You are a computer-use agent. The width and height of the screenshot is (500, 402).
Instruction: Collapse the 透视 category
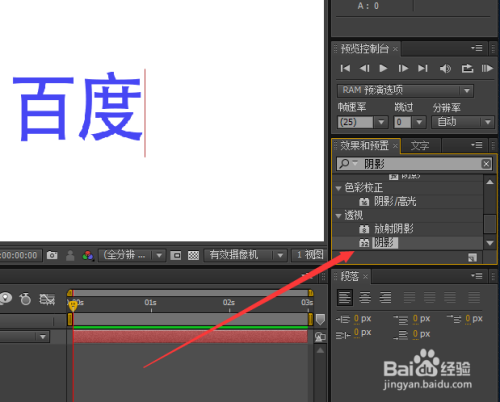click(x=339, y=216)
